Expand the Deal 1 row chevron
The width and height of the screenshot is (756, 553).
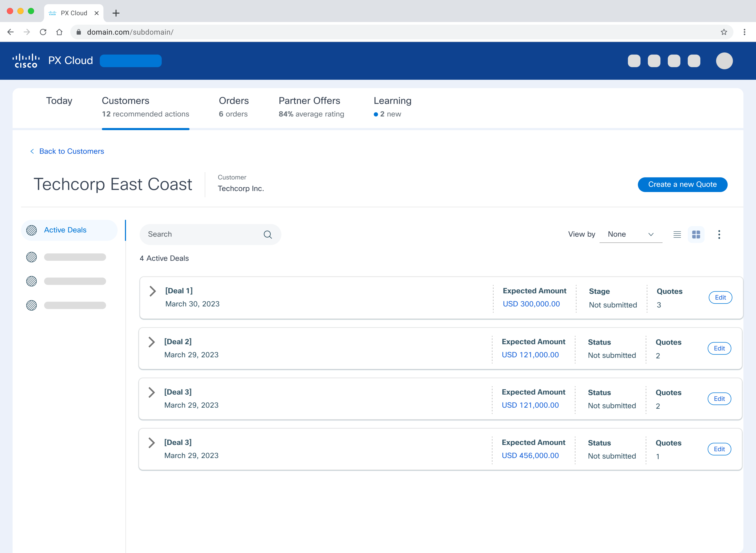coord(153,291)
